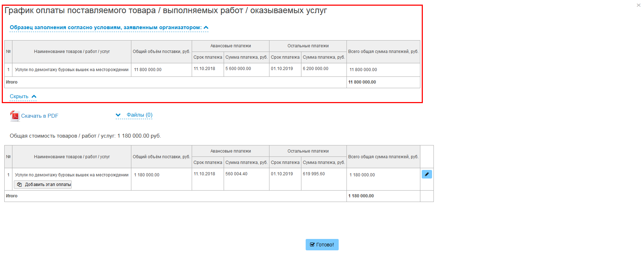Click the PDF file icon

[x=15, y=116]
